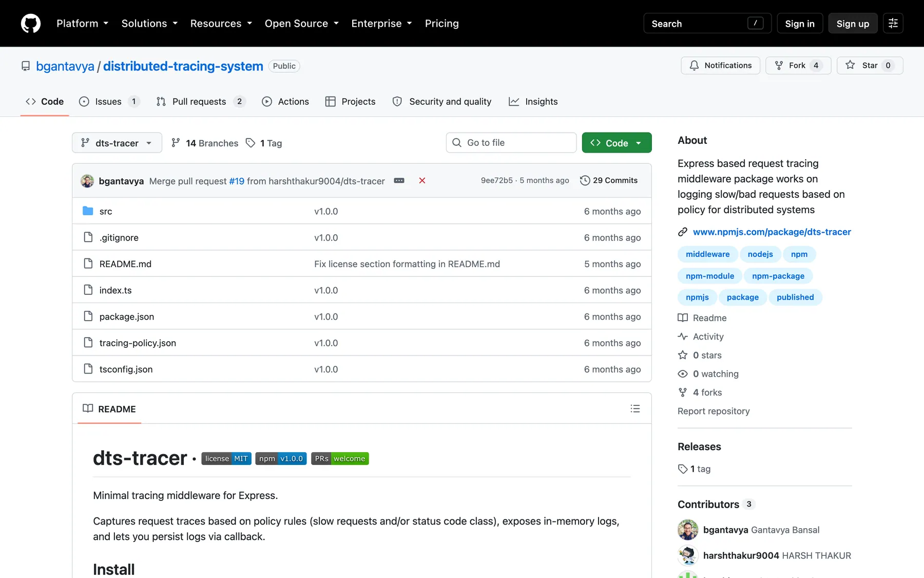Open the dts-tracer branch selector

pos(117,143)
